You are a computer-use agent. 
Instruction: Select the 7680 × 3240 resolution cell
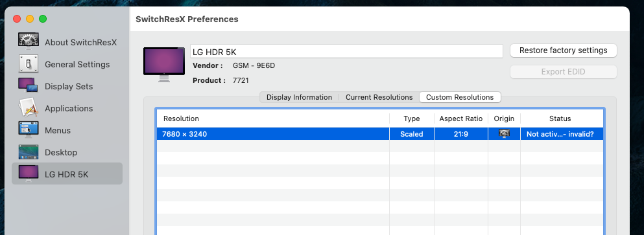tap(273, 134)
